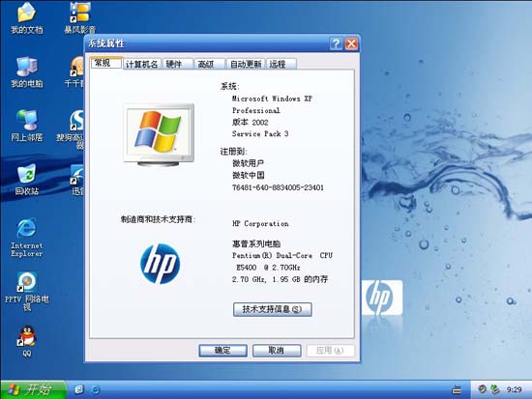532x399 pixels.
Task: Click the product ID 76481-640-8834005-23401
Action: click(278, 187)
